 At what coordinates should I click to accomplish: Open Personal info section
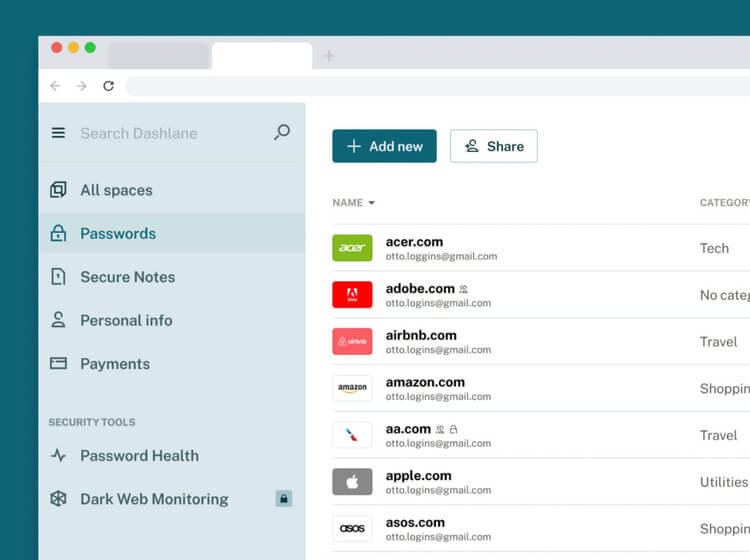[x=172, y=320]
